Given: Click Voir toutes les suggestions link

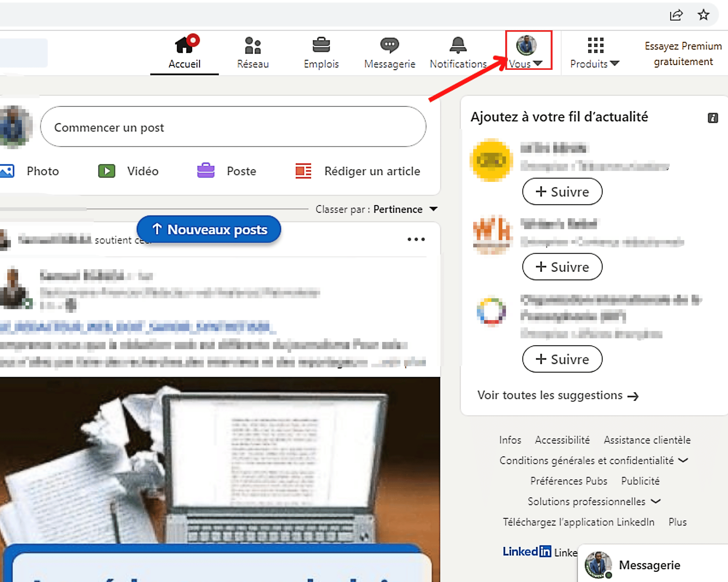Looking at the screenshot, I should pos(558,395).
